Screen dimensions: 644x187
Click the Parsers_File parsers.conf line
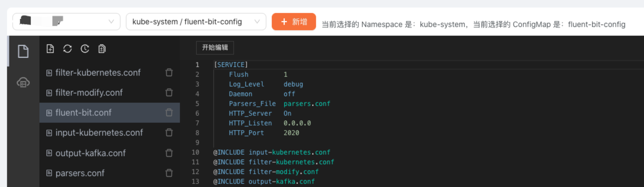tap(280, 103)
